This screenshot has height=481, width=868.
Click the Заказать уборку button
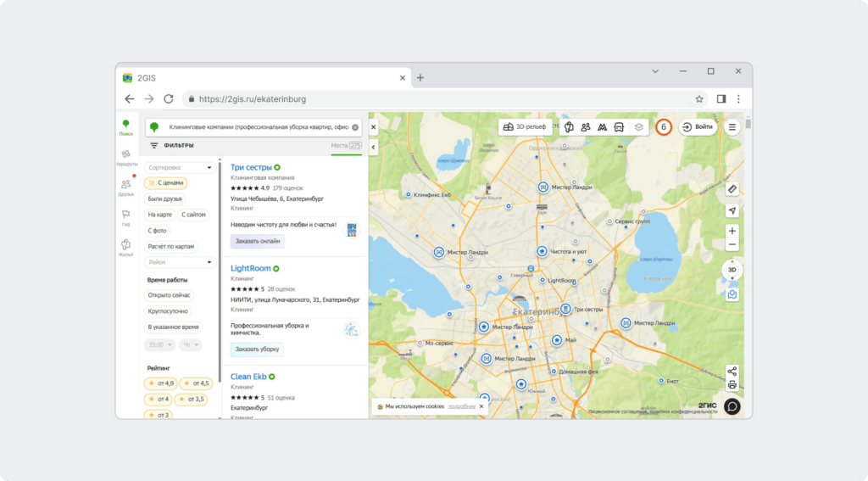pos(258,350)
